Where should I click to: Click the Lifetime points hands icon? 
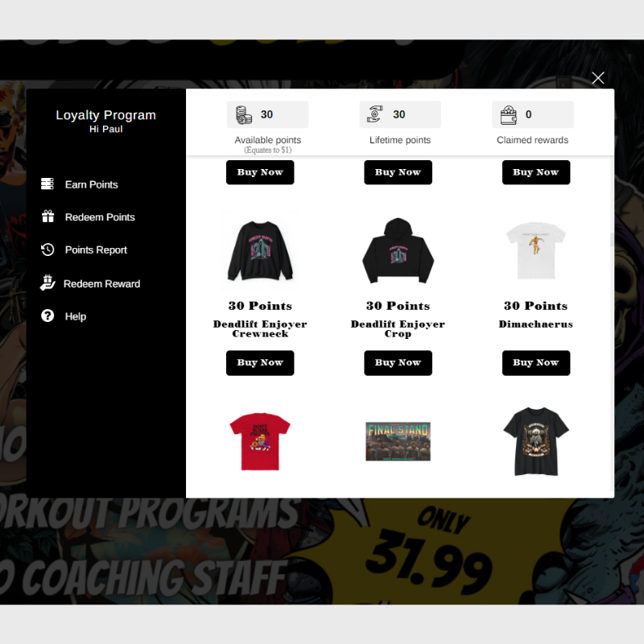click(374, 114)
